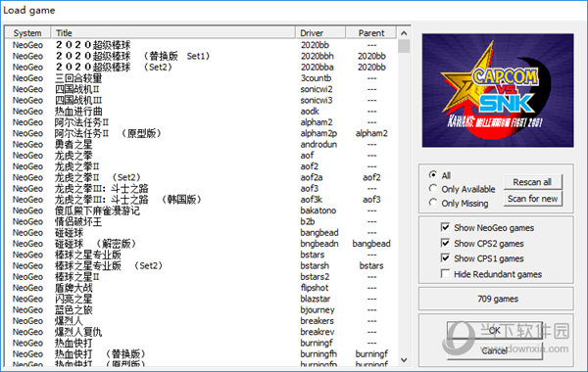Select the game with driver 3countb

pos(201,78)
